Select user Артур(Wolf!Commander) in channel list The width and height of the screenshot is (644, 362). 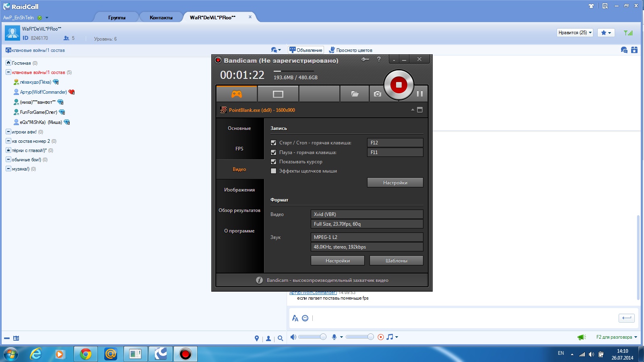(44, 92)
